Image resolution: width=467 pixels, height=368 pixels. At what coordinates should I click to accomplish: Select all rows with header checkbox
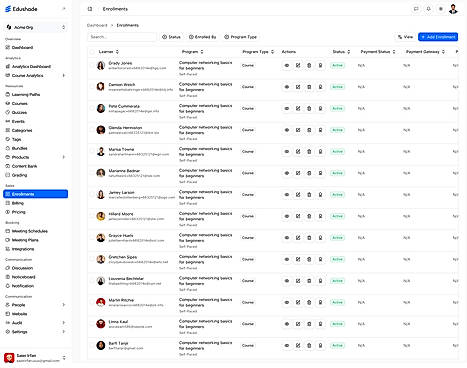(x=92, y=52)
